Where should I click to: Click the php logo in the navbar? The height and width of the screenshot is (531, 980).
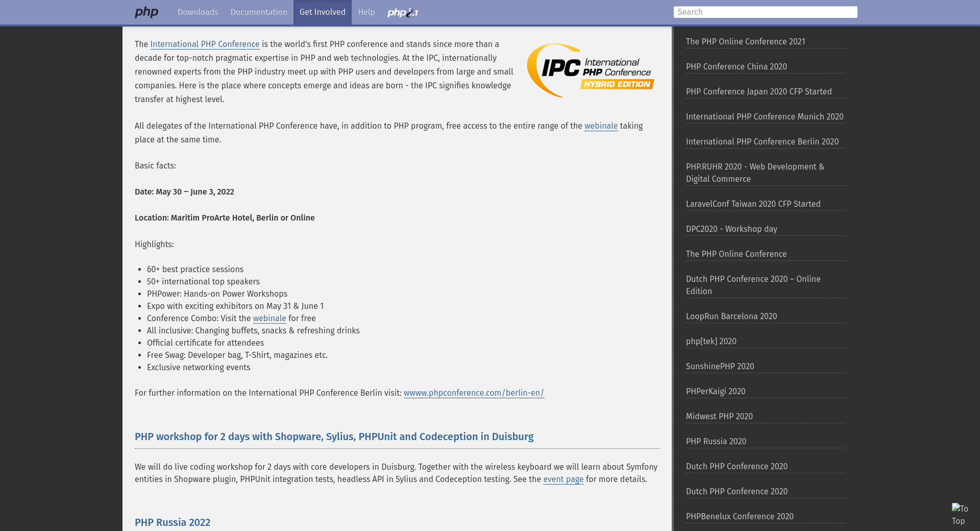(x=146, y=12)
